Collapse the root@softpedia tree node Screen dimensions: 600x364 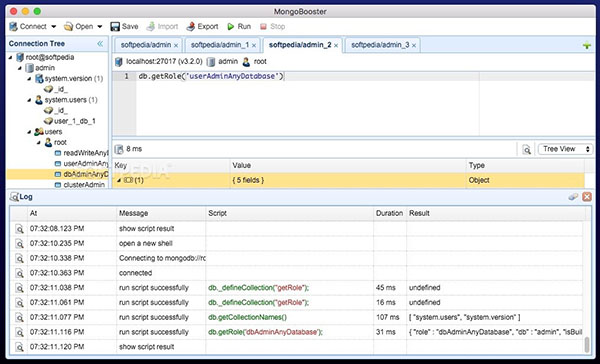10,57
